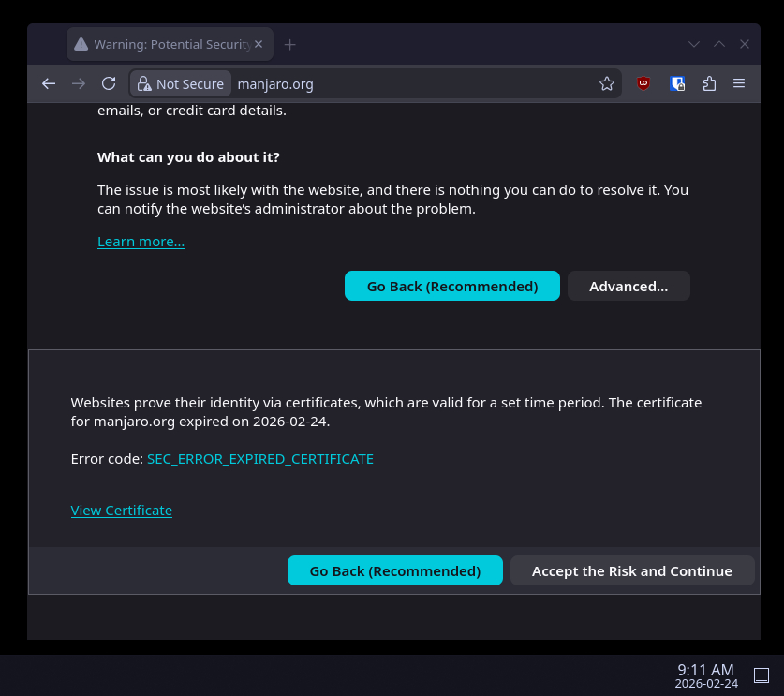Viewport: 784px width, 696px height.
Task: Click Accept the Risk and Continue
Action: pyautogui.click(x=631, y=571)
